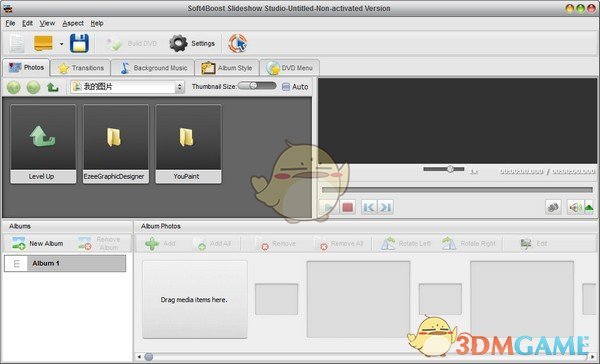Image resolution: width=600 pixels, height=364 pixels.
Task: Open the Aspect menu
Action: coord(73,23)
